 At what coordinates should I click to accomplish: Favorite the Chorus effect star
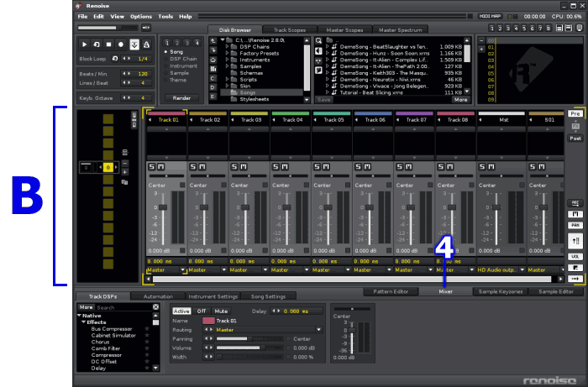[147, 342]
